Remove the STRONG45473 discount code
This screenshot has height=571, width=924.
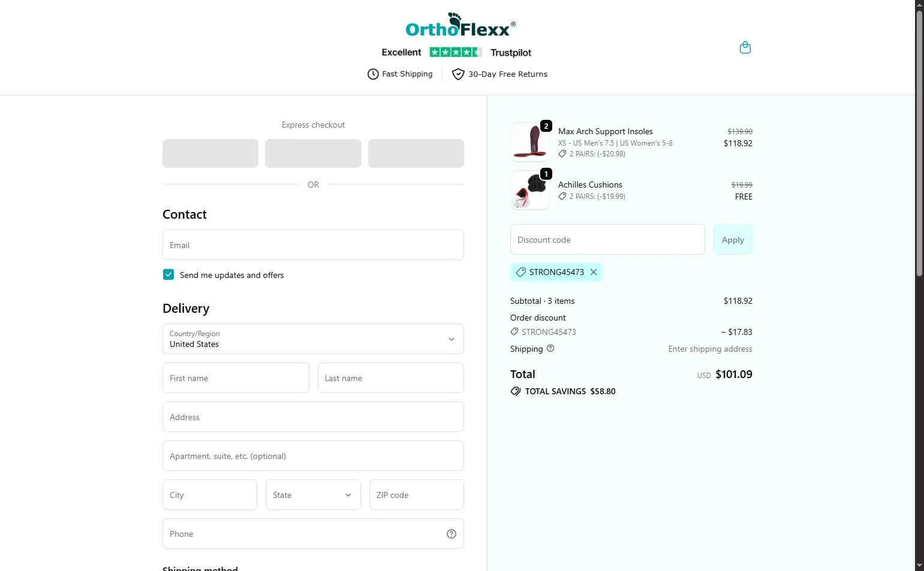point(594,272)
